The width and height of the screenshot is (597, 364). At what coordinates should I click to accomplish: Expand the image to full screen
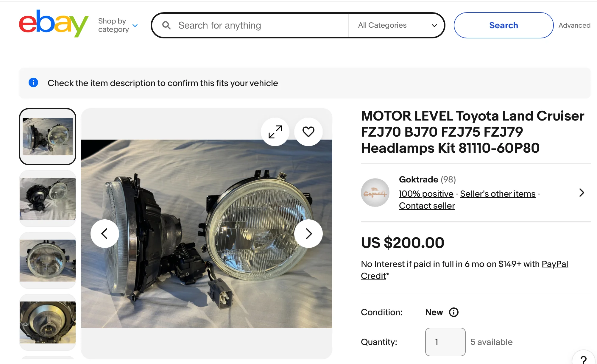click(275, 132)
